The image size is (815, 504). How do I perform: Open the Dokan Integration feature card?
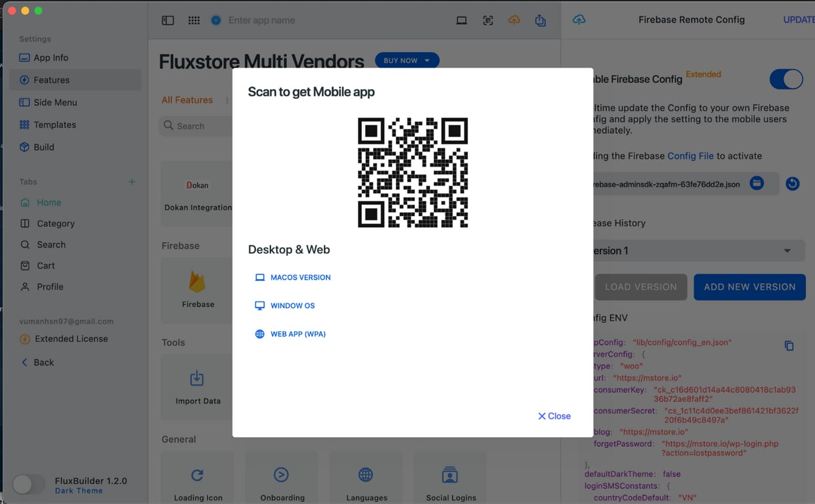point(197,194)
